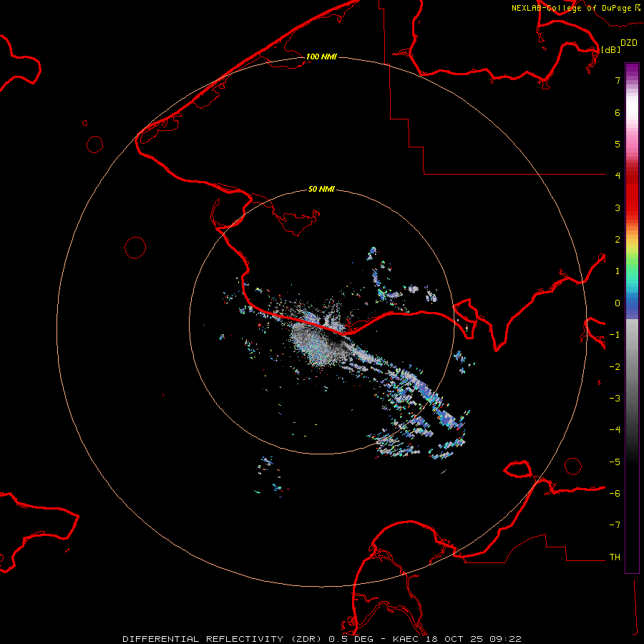Screen dimensions: 644x644
Task: Click "DIFFERENTIAL REFLECTIVITY" in the bottom caption
Action: pyautogui.click(x=203, y=639)
